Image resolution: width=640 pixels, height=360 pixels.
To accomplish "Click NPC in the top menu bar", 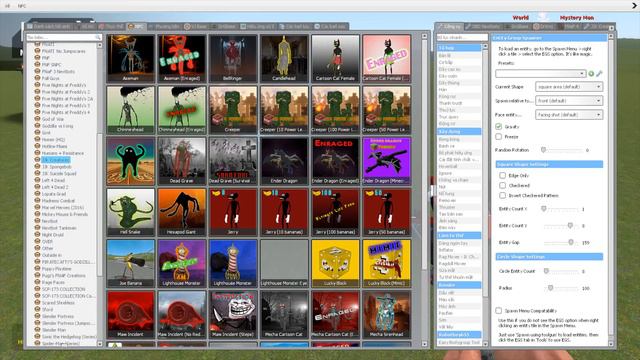I will tap(22, 6).
